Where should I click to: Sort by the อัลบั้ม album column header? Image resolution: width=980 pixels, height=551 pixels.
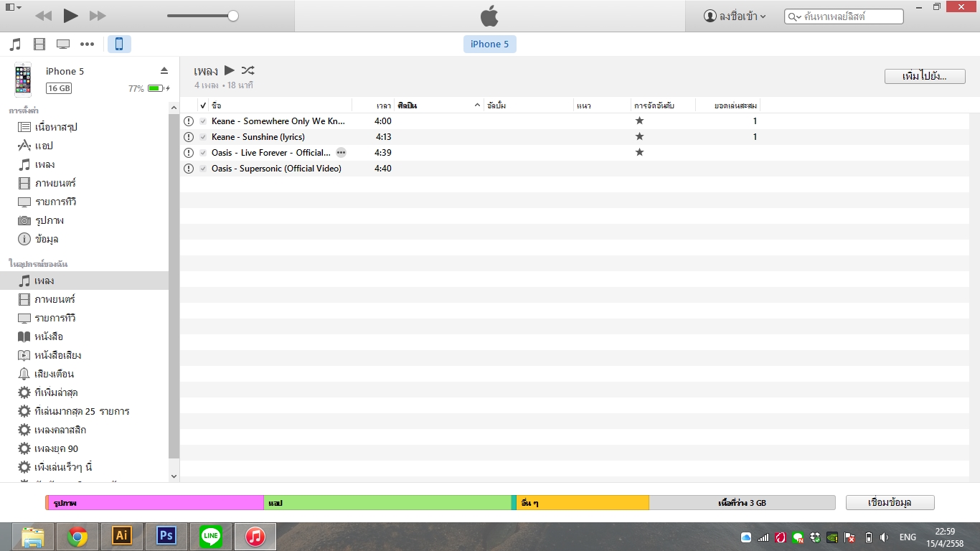[529, 105]
